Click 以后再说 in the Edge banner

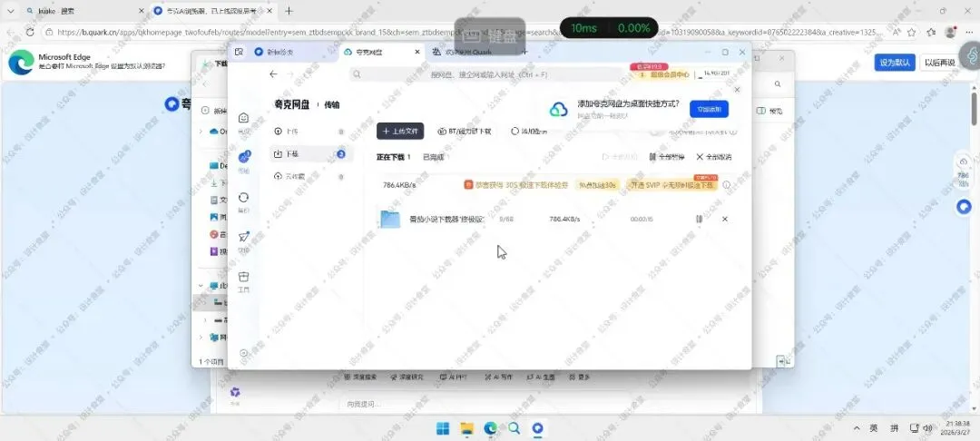[940, 63]
